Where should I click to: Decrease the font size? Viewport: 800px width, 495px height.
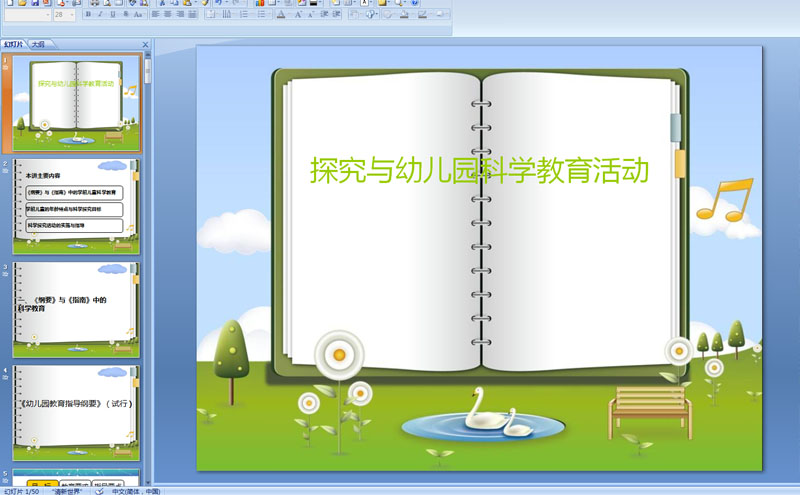point(311,14)
